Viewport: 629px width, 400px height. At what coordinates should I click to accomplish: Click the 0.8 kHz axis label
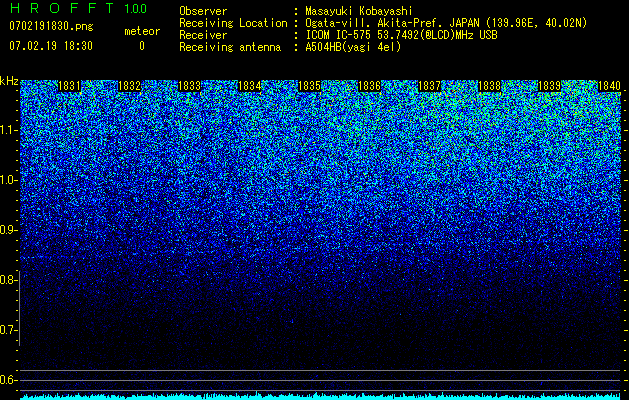coord(8,280)
